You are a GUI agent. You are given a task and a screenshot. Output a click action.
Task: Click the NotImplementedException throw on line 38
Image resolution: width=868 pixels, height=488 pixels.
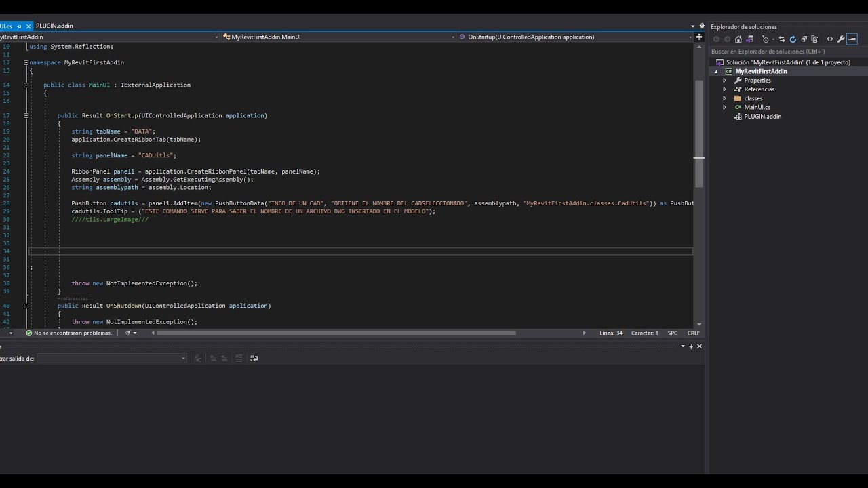(134, 283)
